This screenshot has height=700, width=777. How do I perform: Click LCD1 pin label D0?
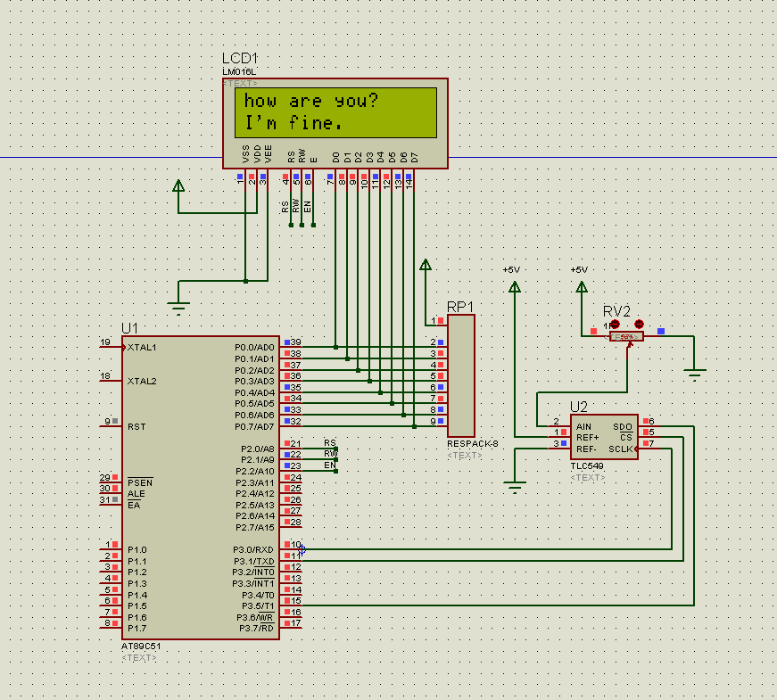[x=336, y=158]
